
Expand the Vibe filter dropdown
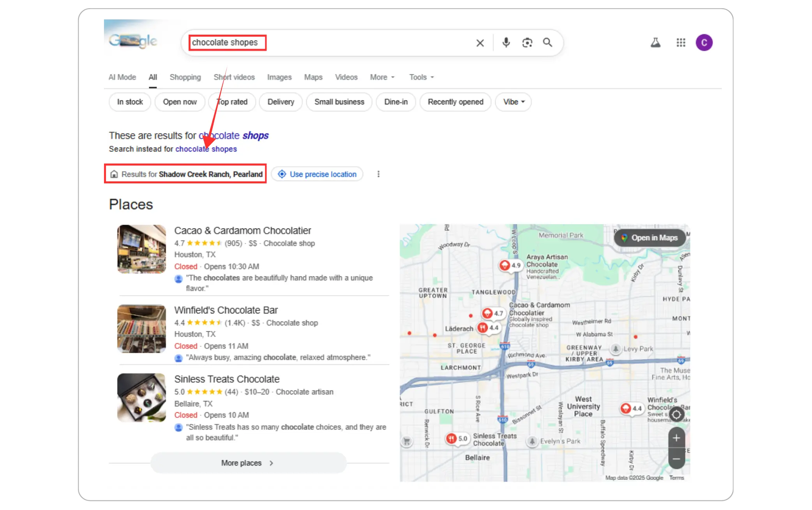(x=514, y=102)
